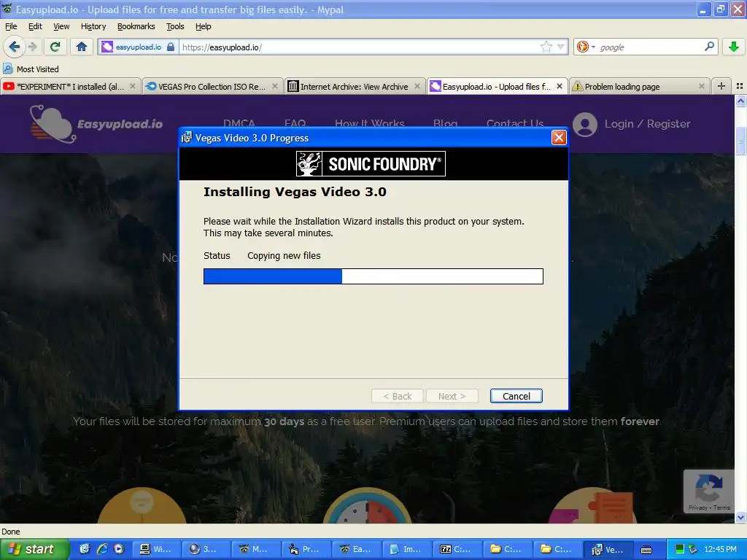The image size is (747, 560).
Task: Open a new tab with plus button
Action: click(721, 86)
